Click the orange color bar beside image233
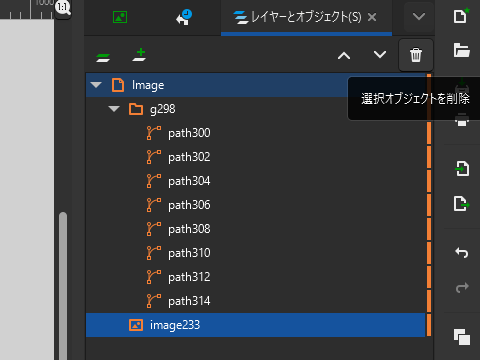The width and height of the screenshot is (480, 360). click(429, 325)
